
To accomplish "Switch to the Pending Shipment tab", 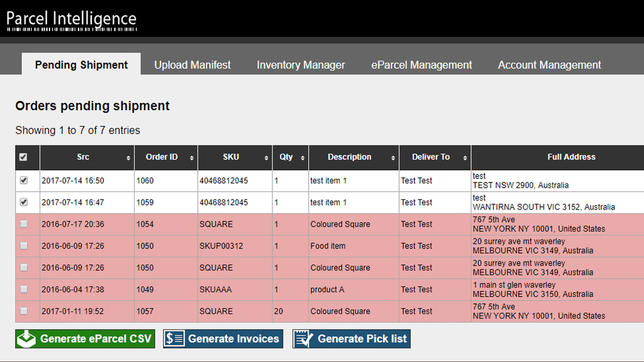I will click(82, 65).
